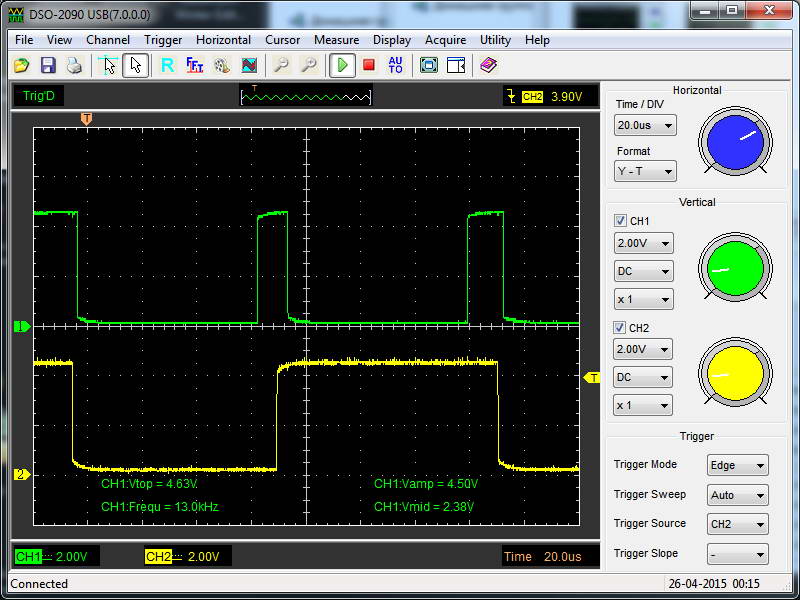Viewport: 800px width, 600px height.
Task: Disable the CH2 channel checkbox
Action: pos(621,328)
